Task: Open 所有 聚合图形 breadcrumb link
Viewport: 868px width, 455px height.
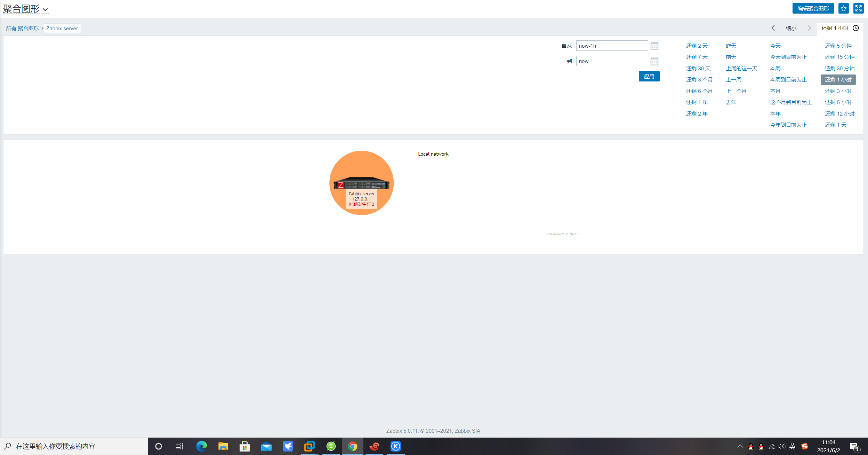Action: click(x=22, y=29)
